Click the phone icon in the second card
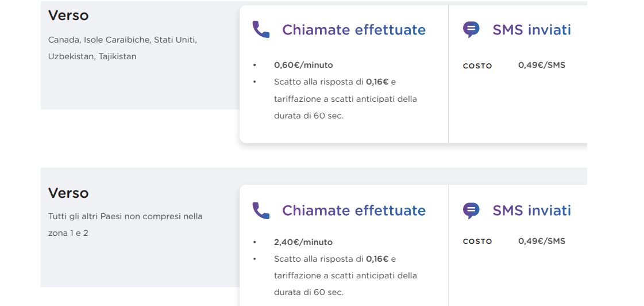The height and width of the screenshot is (306, 644). (261, 210)
